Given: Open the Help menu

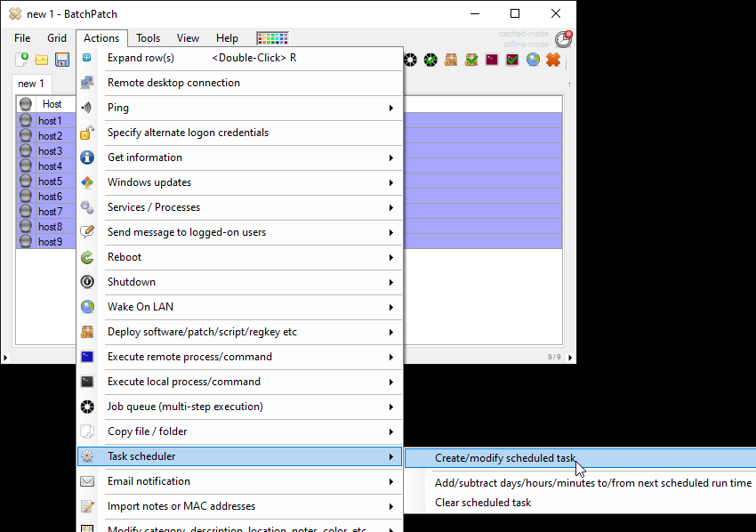Looking at the screenshot, I should point(227,38).
